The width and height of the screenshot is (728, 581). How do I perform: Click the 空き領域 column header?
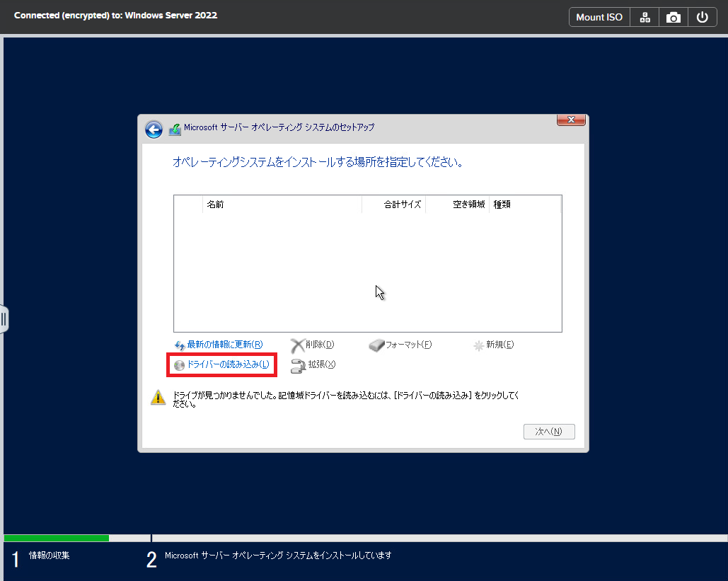(457, 205)
